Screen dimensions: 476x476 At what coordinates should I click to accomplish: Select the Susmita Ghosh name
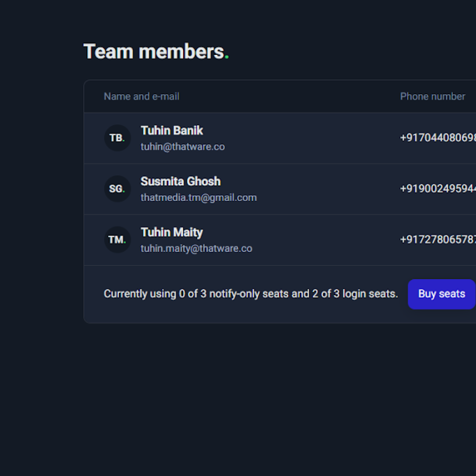coord(180,181)
